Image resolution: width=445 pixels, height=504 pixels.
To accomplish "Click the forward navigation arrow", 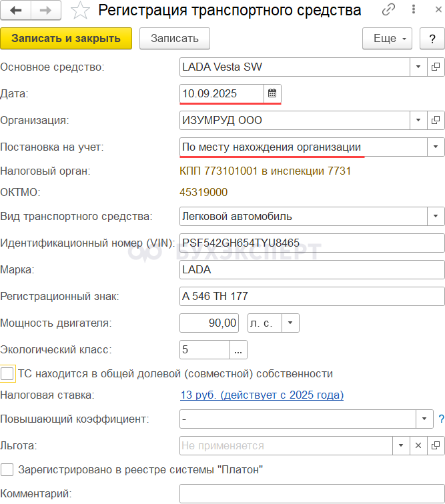I will [46, 11].
